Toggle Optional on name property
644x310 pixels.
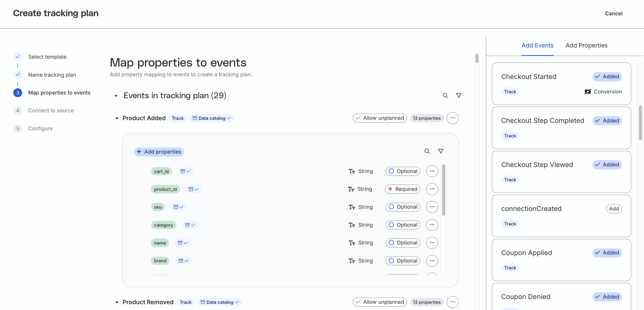point(403,243)
